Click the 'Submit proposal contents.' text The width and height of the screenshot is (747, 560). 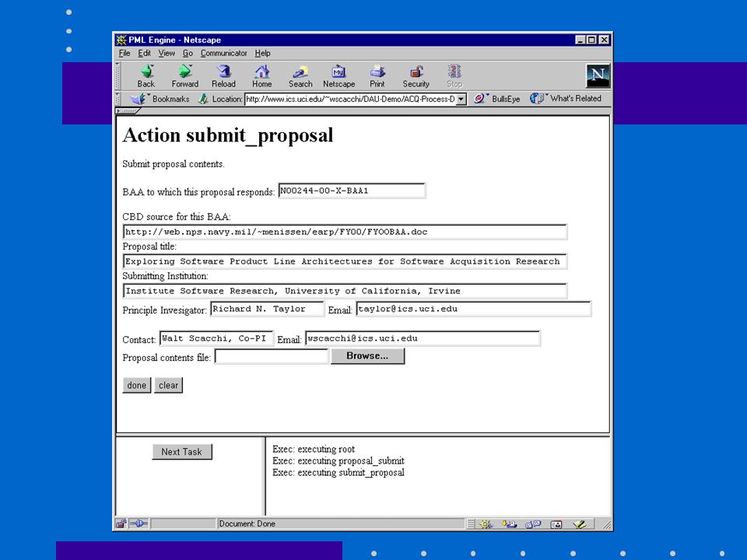[x=174, y=164]
